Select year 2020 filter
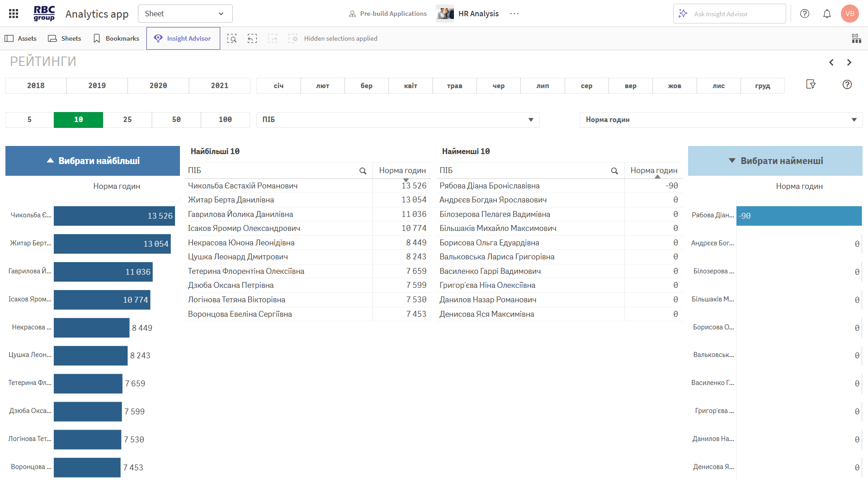The image size is (868, 488). (x=158, y=86)
